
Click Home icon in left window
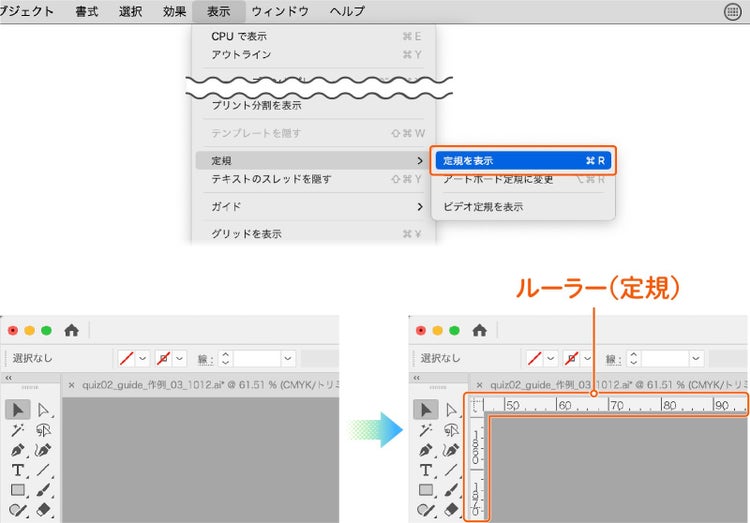pos(71,330)
